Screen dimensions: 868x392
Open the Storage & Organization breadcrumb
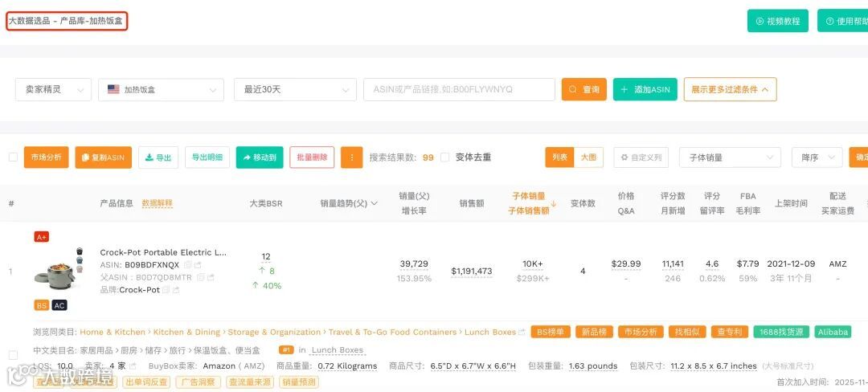point(274,333)
